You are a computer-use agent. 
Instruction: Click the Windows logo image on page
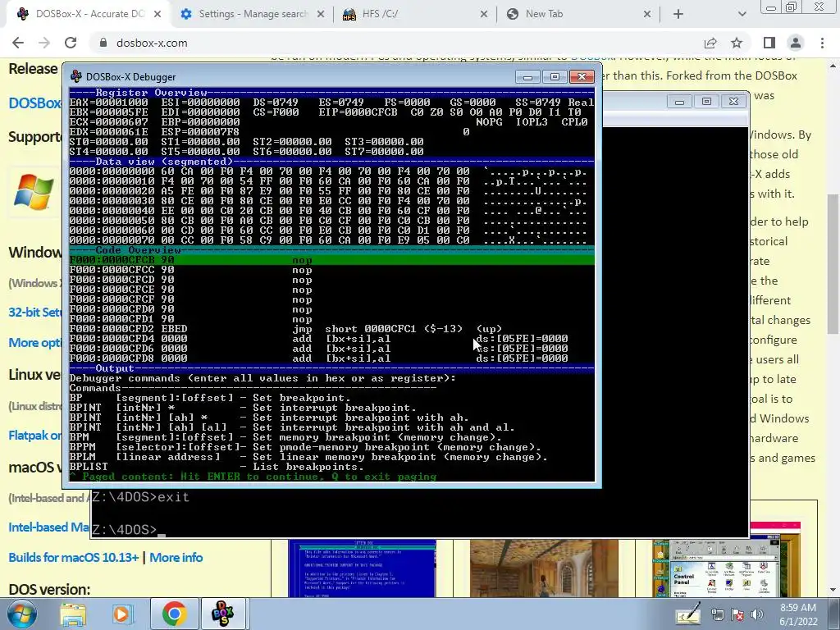coord(34,192)
